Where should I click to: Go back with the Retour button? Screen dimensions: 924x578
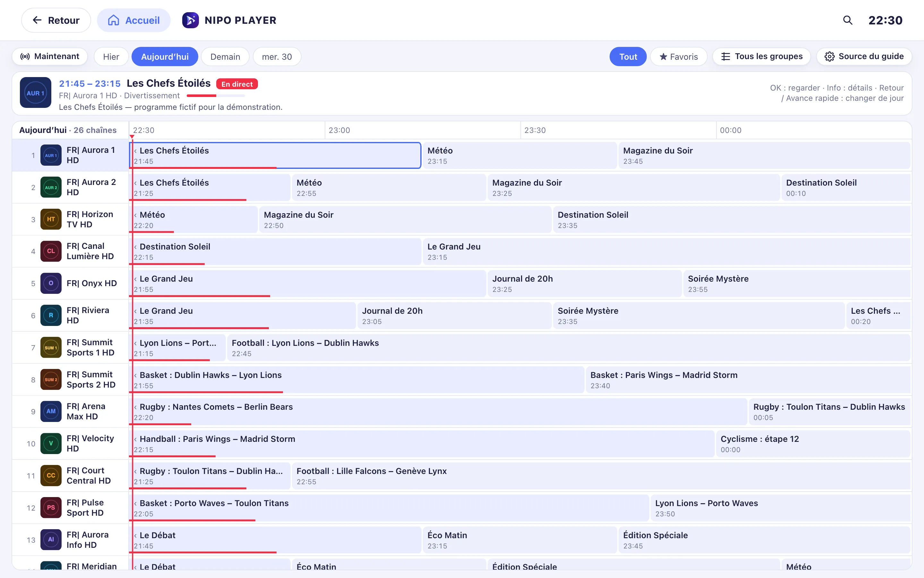tap(56, 20)
